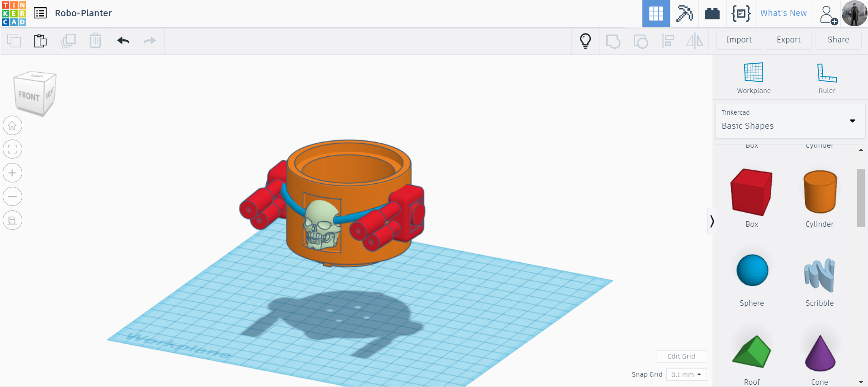Click the What's New link
The image size is (868, 387).
[783, 13]
